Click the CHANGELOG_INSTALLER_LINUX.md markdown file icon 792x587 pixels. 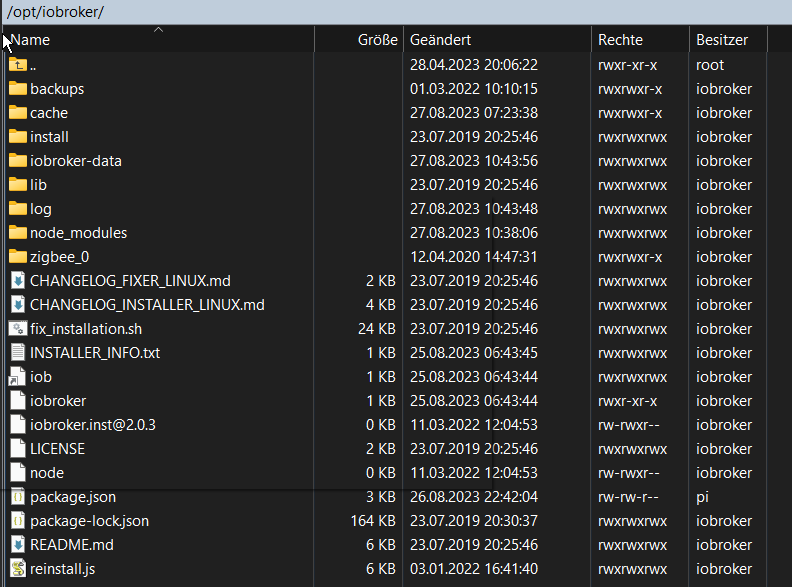tap(18, 305)
